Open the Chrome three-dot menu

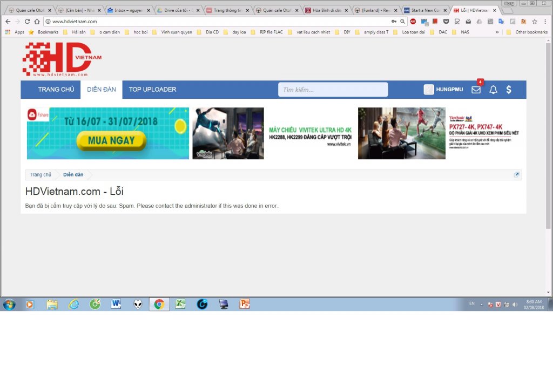pos(545,22)
